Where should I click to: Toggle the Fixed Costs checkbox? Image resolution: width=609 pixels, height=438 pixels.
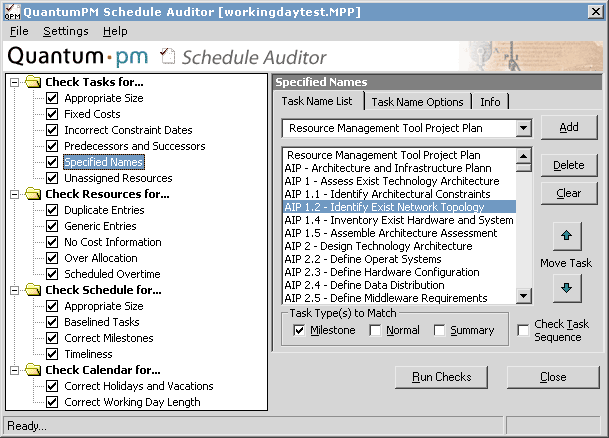coord(52,114)
